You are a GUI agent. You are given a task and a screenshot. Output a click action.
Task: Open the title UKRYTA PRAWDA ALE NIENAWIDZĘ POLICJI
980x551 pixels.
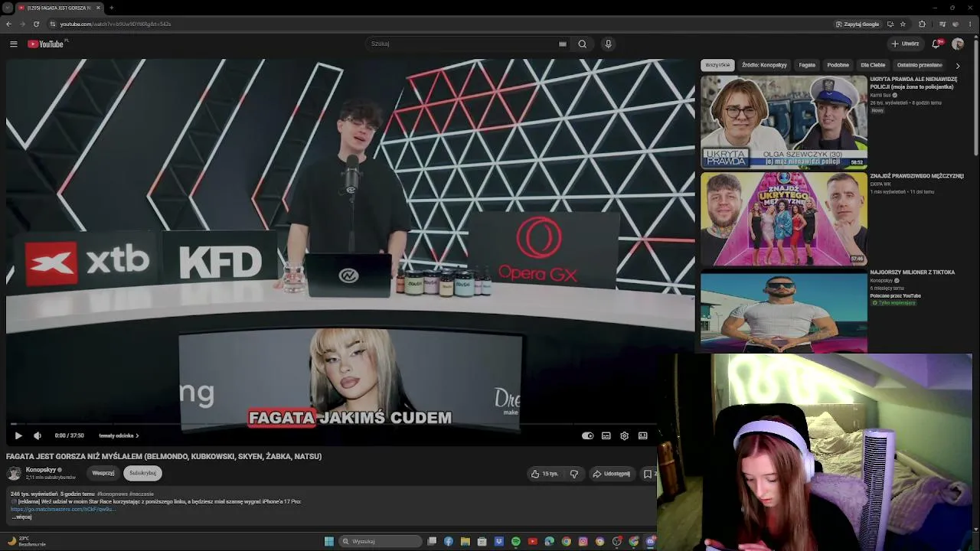(913, 83)
